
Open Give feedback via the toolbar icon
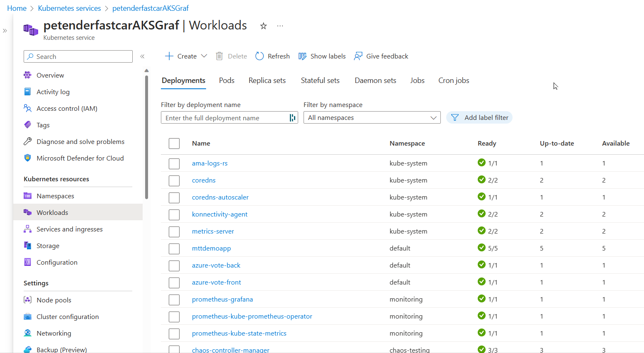pyautogui.click(x=357, y=56)
